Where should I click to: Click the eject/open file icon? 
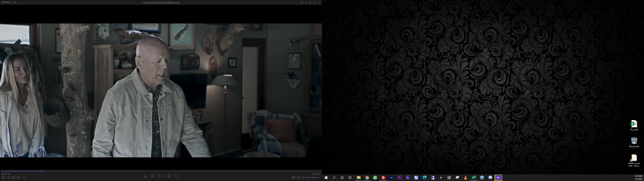[146, 176]
